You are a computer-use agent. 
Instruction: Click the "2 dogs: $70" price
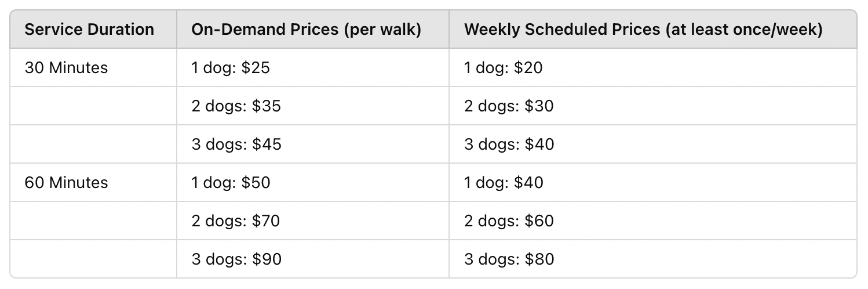tap(236, 221)
